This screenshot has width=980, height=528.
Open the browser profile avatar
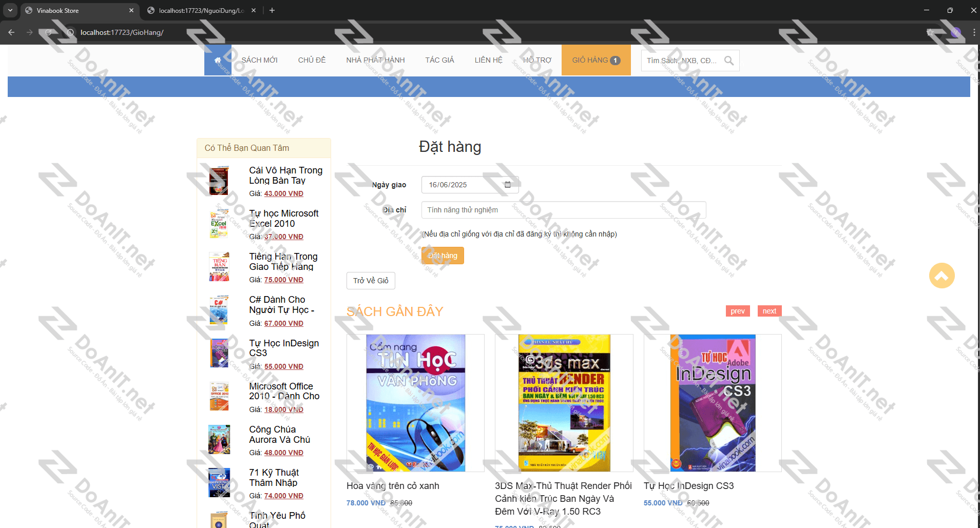click(x=955, y=32)
